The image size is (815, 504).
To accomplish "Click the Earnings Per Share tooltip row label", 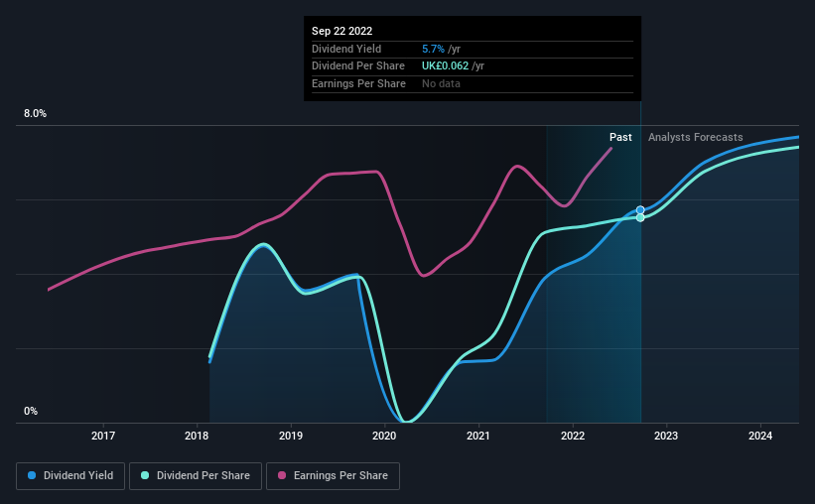I will [358, 83].
